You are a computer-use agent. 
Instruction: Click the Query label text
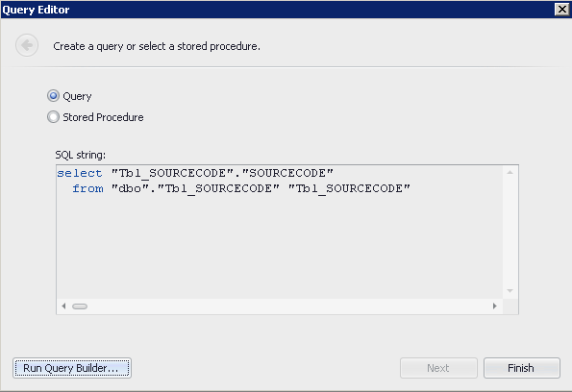pyautogui.click(x=77, y=96)
